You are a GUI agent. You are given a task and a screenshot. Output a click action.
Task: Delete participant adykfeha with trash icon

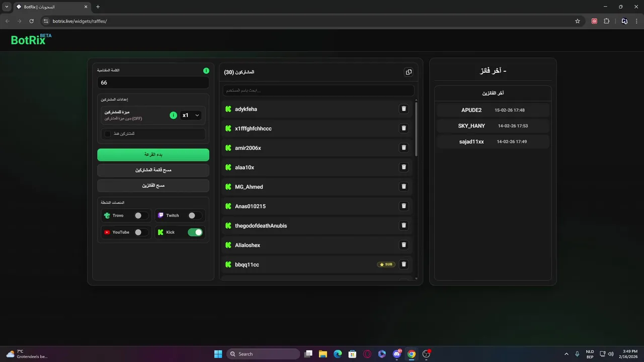click(x=404, y=109)
